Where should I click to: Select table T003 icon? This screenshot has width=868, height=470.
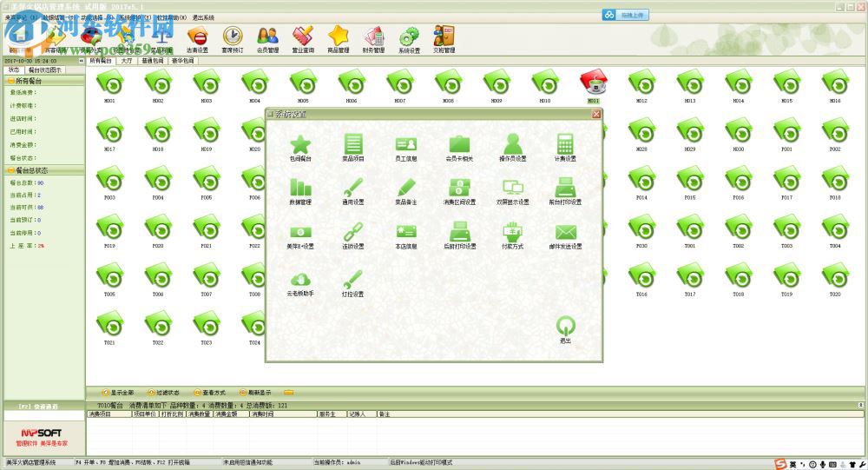click(x=786, y=228)
